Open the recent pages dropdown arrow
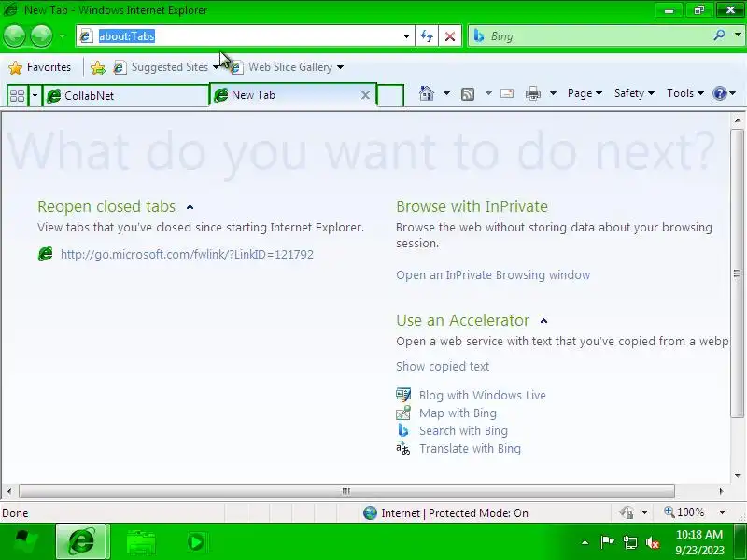Viewport: 747px width, 560px height. pyautogui.click(x=62, y=36)
